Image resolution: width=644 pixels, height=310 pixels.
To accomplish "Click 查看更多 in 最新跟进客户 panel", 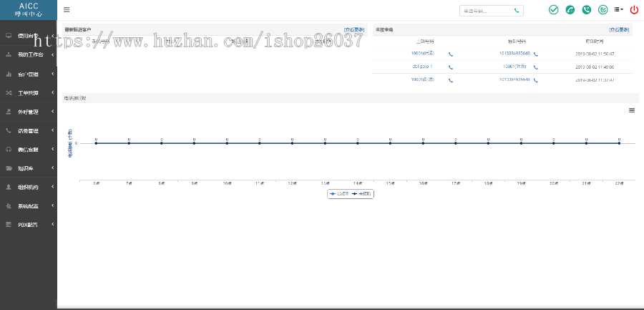I will pos(354,29).
